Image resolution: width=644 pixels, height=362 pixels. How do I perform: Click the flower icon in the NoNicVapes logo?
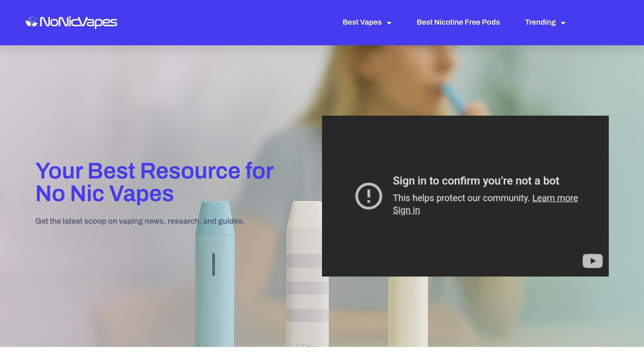tap(31, 22)
